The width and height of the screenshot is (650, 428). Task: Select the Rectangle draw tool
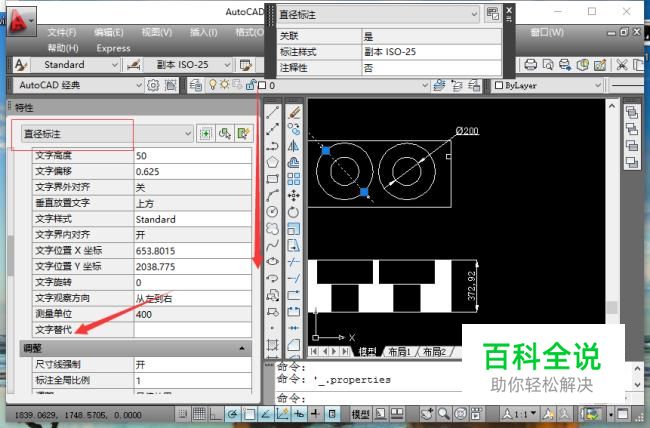[x=272, y=179]
